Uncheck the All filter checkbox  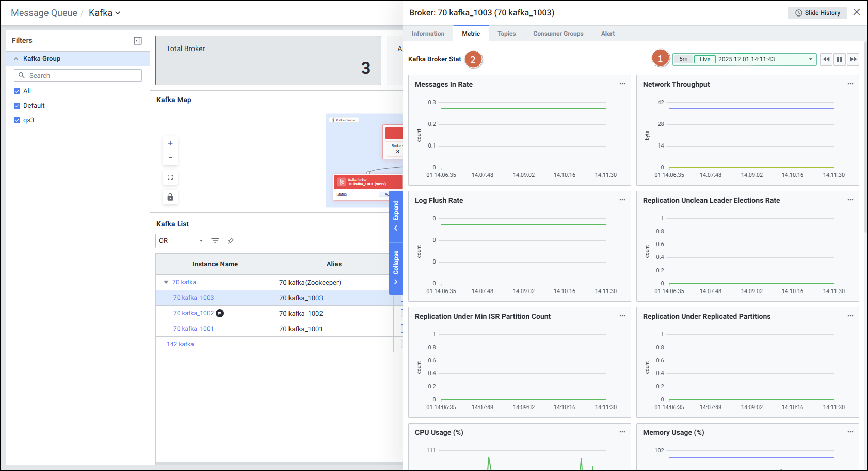pyautogui.click(x=17, y=91)
